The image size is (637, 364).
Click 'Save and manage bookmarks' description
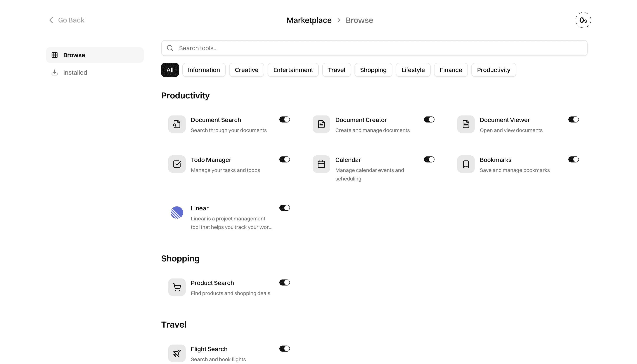[514, 170]
